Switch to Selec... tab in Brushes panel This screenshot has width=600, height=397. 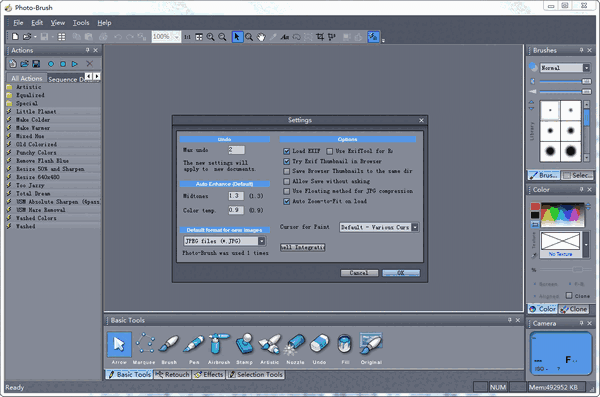coord(577,175)
